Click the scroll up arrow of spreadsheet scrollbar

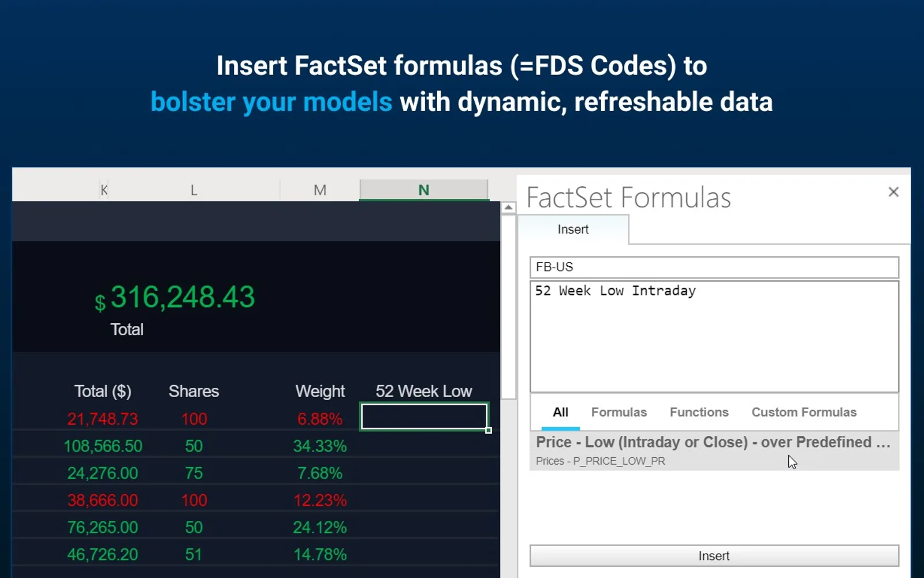[508, 208]
